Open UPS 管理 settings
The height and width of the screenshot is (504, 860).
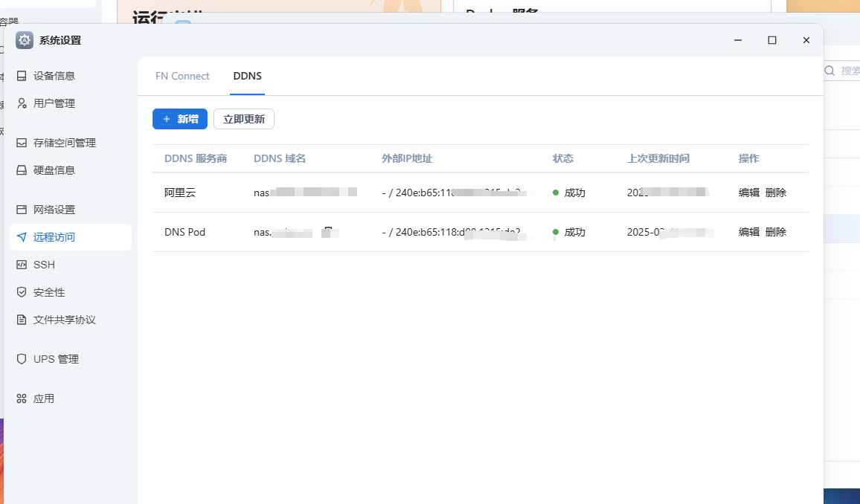[x=70, y=359]
